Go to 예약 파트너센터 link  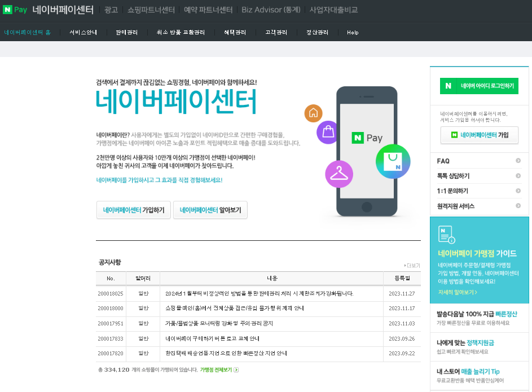[208, 10]
